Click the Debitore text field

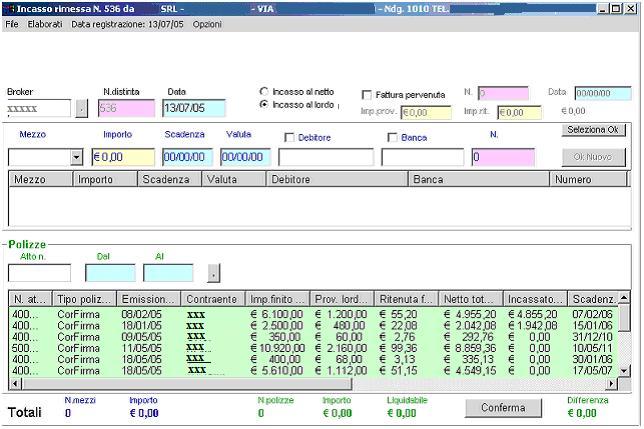(326, 157)
